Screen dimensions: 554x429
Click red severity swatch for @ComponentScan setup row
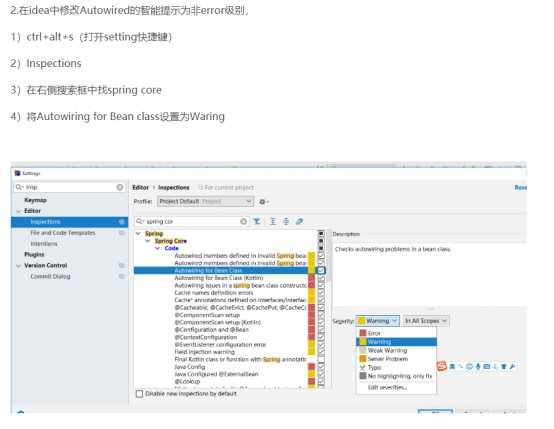click(x=312, y=315)
